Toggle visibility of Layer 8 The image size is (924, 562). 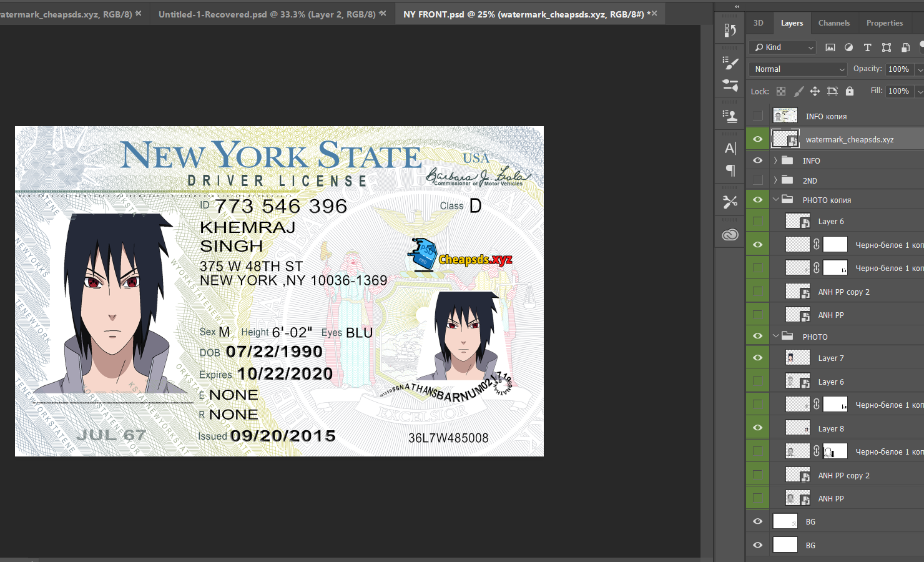[757, 428]
